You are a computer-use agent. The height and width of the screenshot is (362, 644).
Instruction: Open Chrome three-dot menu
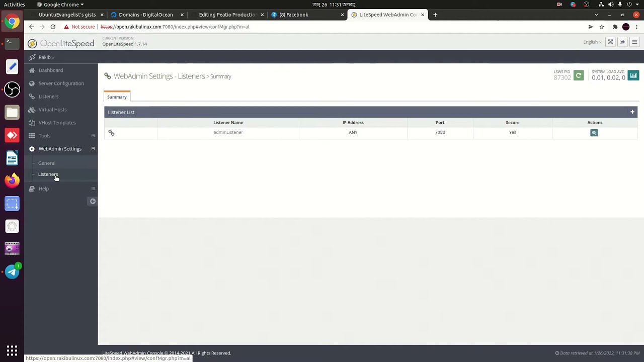[636, 27]
